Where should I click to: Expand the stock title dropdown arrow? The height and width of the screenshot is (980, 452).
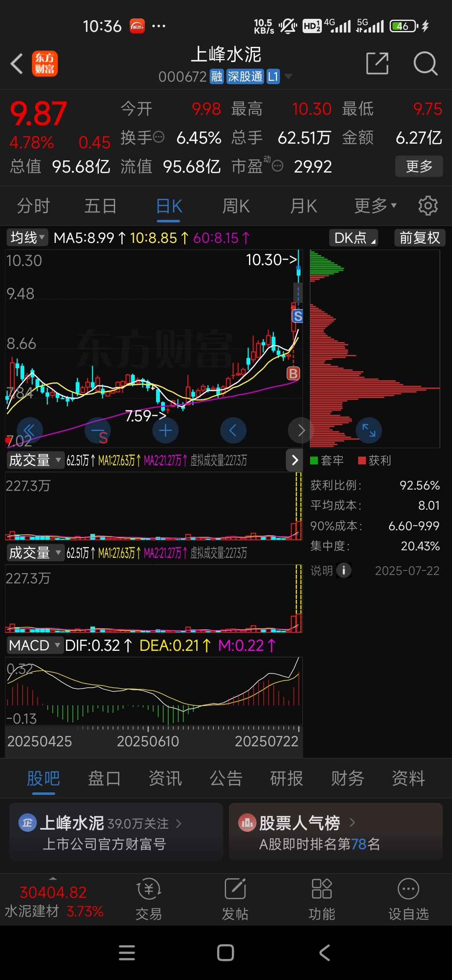[288, 77]
